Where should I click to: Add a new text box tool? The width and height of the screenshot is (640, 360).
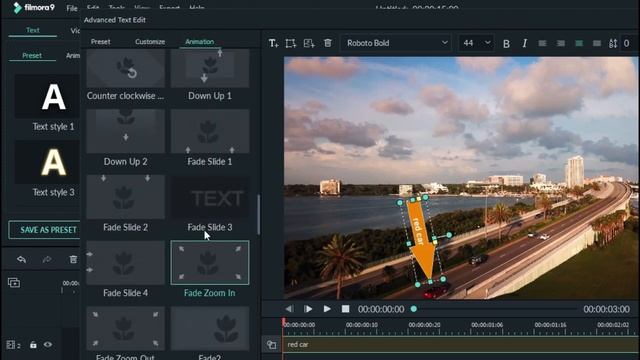click(273, 43)
